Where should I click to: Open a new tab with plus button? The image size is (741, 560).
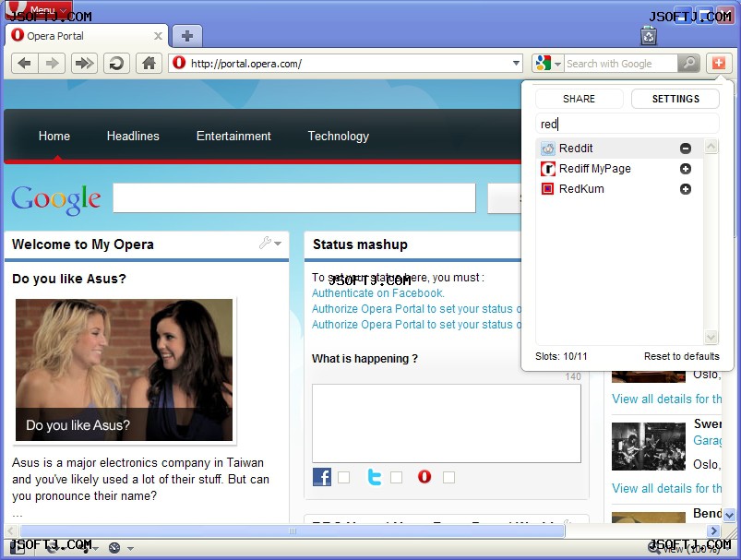(187, 36)
